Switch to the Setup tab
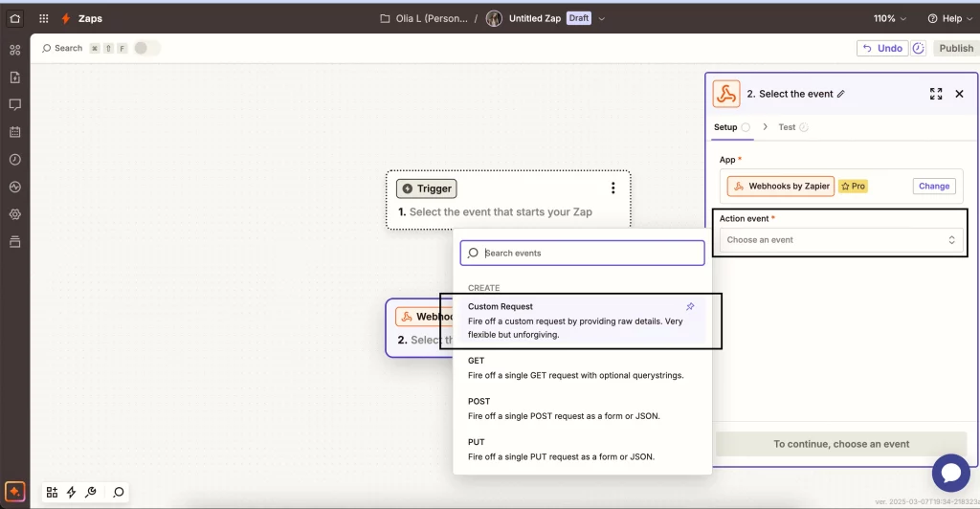This screenshot has height=509, width=980. (732, 127)
